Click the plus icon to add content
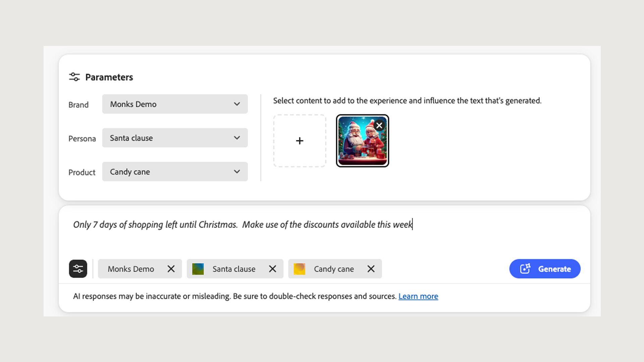Screen dimensions: 644x362 tap(300, 141)
